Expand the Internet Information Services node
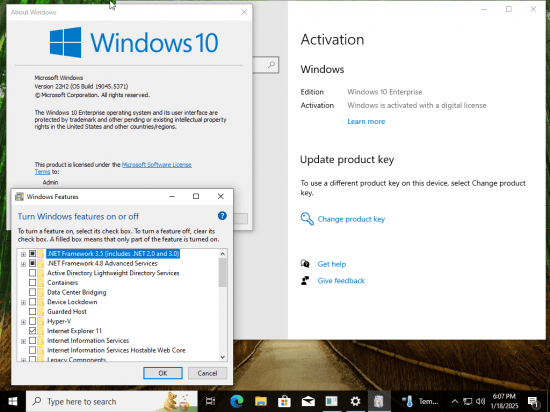The width and height of the screenshot is (550, 412). pos(23,341)
